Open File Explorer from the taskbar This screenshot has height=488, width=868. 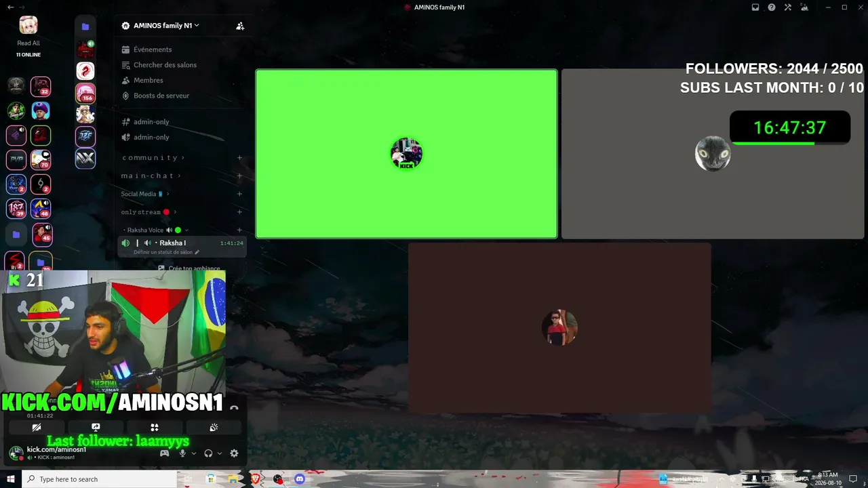point(233,479)
